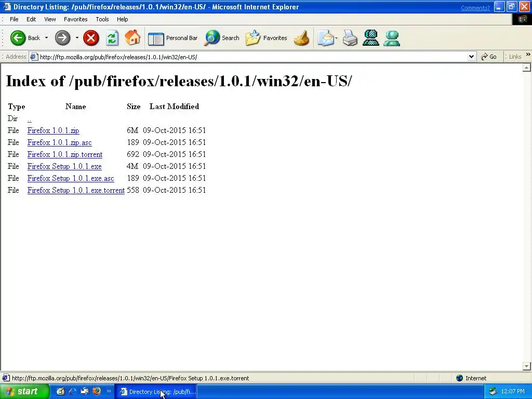Screen dimensions: 532x399
Task: Open the Tools menu
Action: coord(102,19)
